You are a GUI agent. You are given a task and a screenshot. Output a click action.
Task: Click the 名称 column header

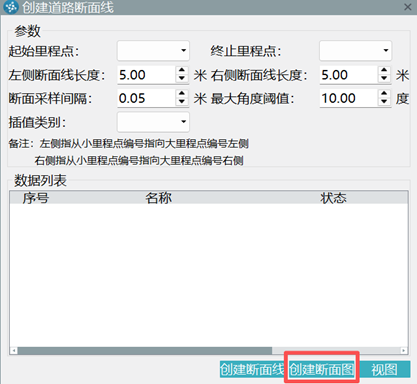(159, 198)
